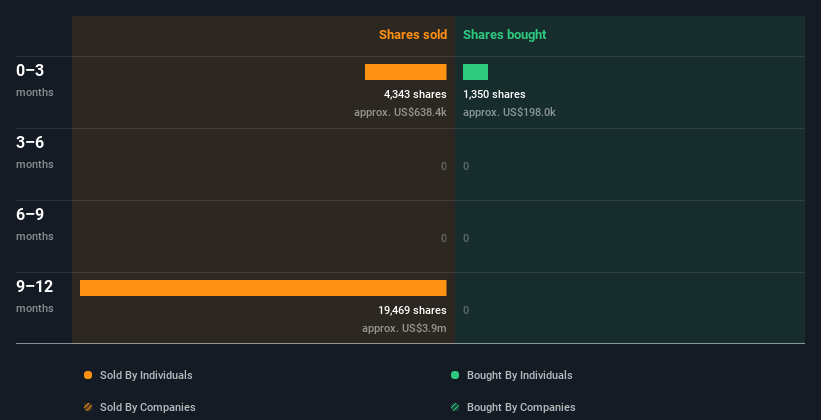
Task: Click the approx. US$638.4k value
Action: pos(401,112)
